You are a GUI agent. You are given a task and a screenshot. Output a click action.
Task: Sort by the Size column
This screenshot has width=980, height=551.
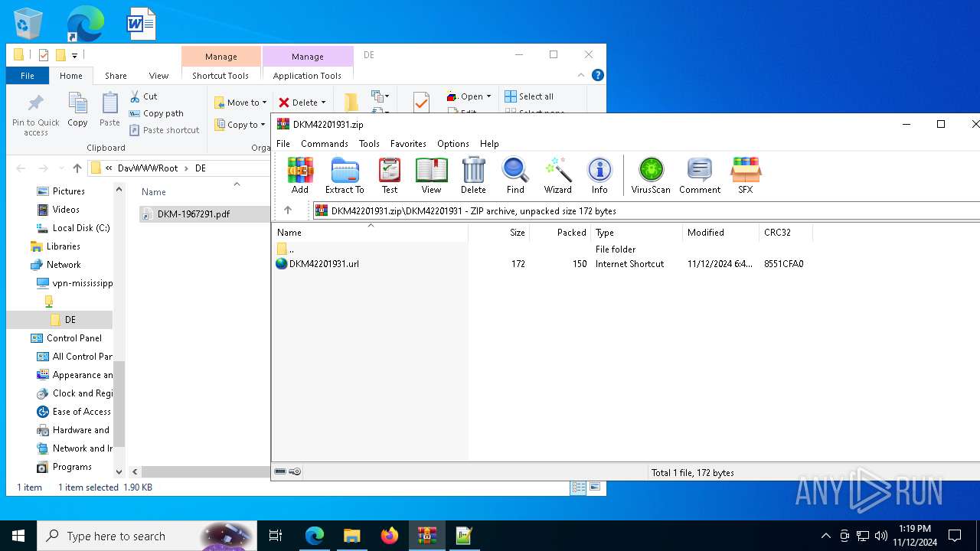click(498, 233)
